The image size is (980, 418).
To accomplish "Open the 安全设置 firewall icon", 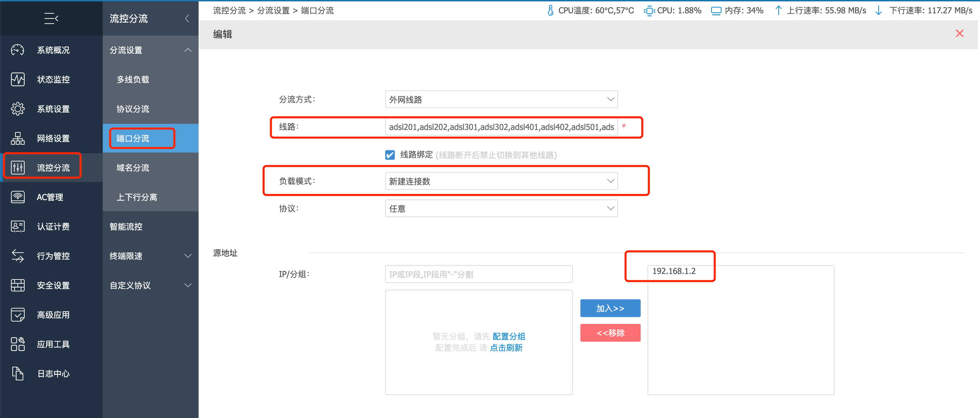I will (x=17, y=285).
